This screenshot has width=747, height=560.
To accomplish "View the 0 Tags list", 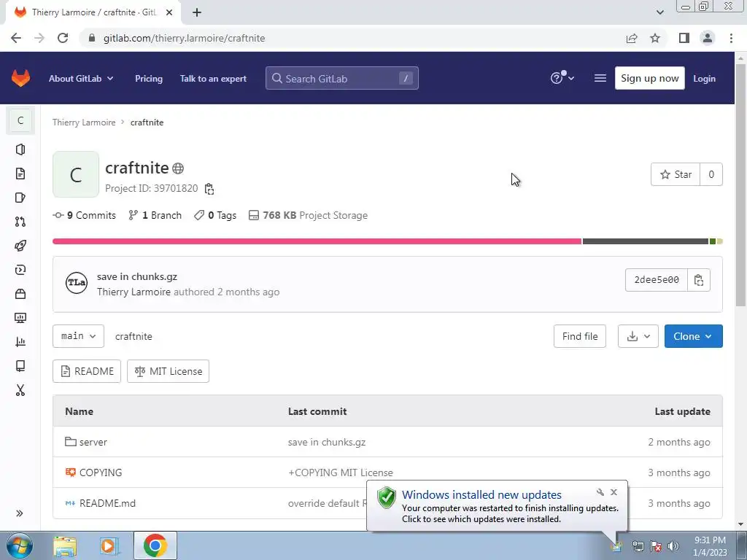I will (215, 215).
